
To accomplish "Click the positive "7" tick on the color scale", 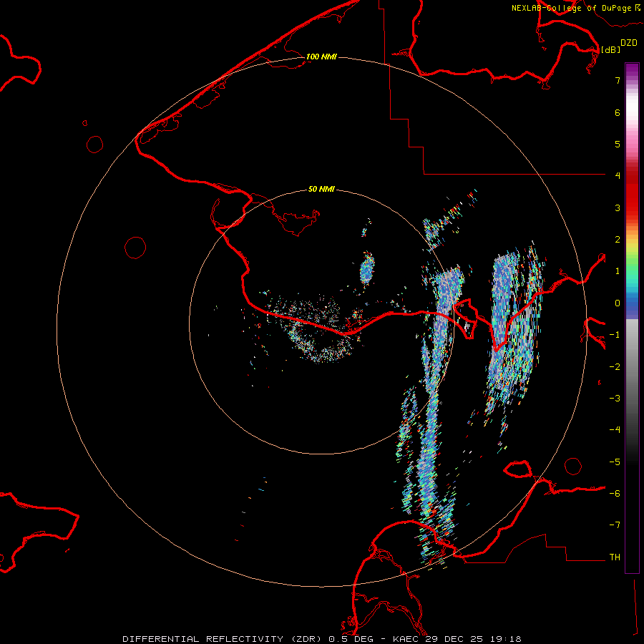I will (618, 80).
